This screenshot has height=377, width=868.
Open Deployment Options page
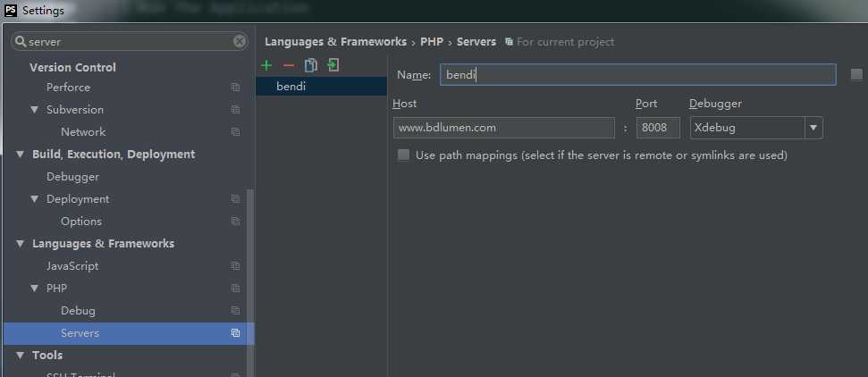coord(81,222)
